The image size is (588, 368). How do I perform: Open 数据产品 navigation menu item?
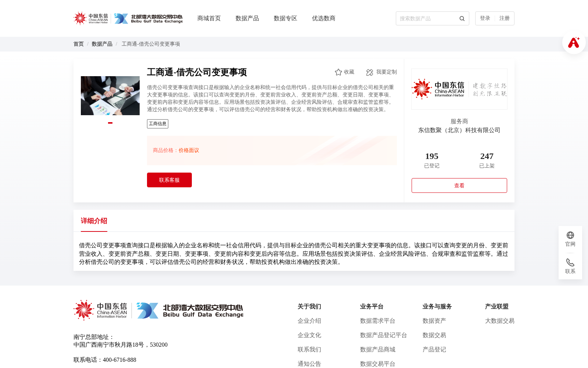pyautogui.click(x=247, y=18)
